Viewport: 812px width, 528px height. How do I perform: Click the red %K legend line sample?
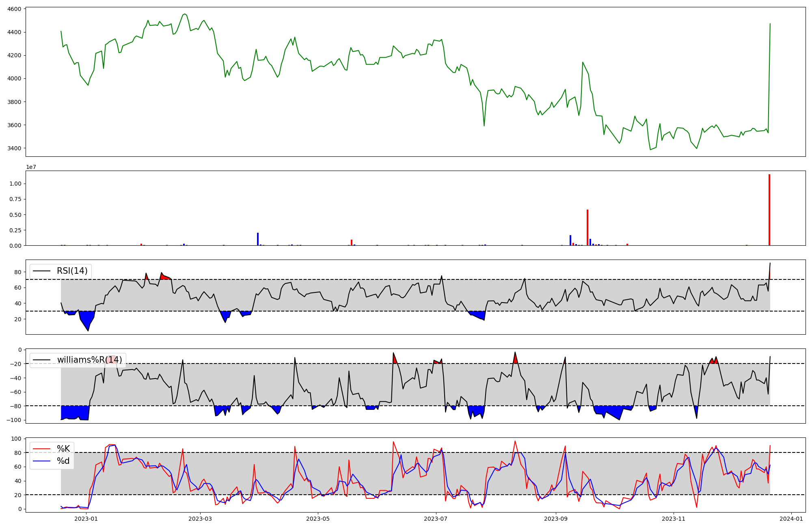coord(41,449)
